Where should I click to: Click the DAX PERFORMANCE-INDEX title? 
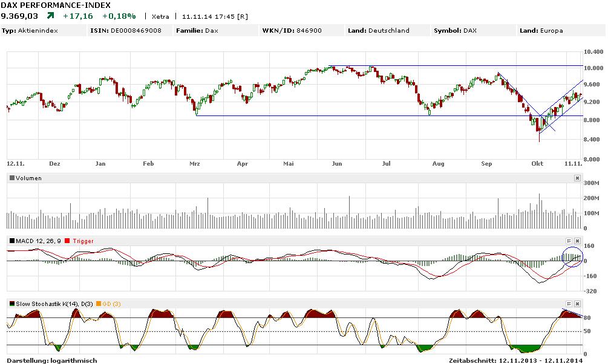[x=56, y=5]
